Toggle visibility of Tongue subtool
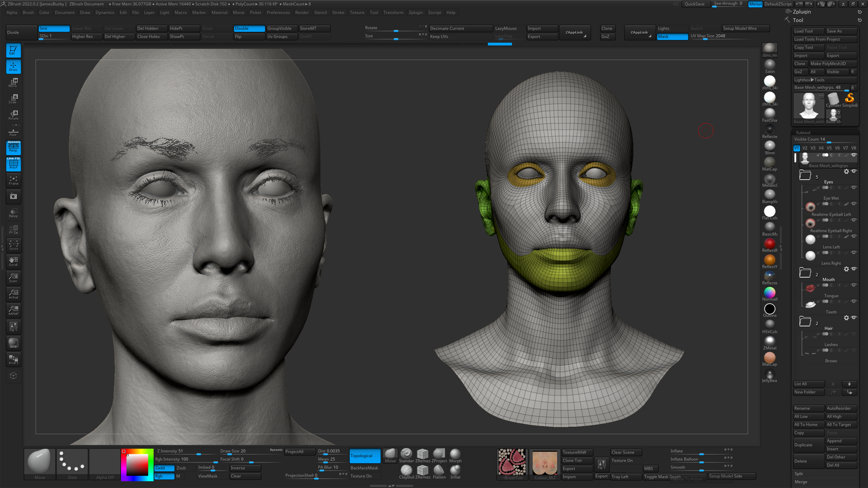Image resolution: width=868 pixels, height=488 pixels. click(x=854, y=285)
